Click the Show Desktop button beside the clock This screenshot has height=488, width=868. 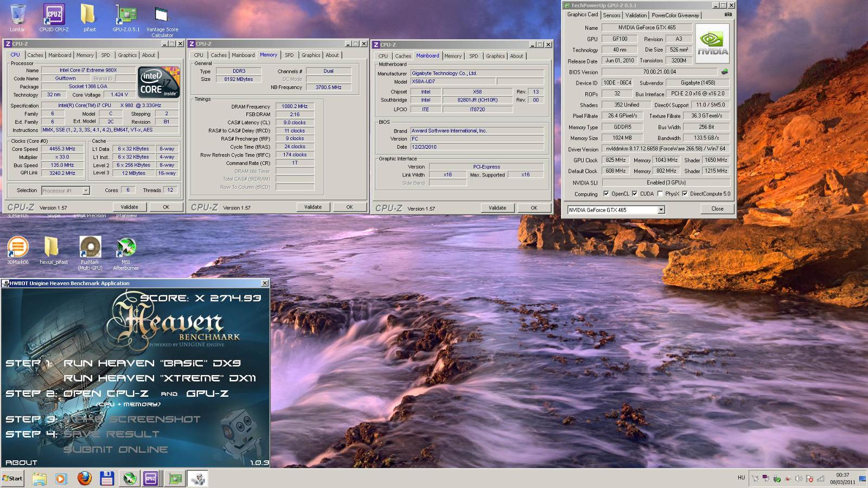tap(864, 478)
